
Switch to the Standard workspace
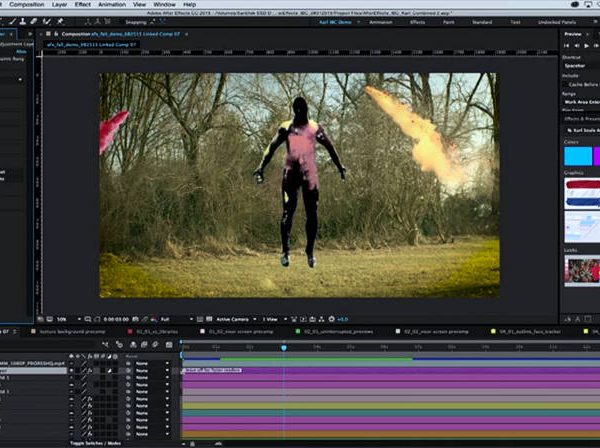[482, 22]
